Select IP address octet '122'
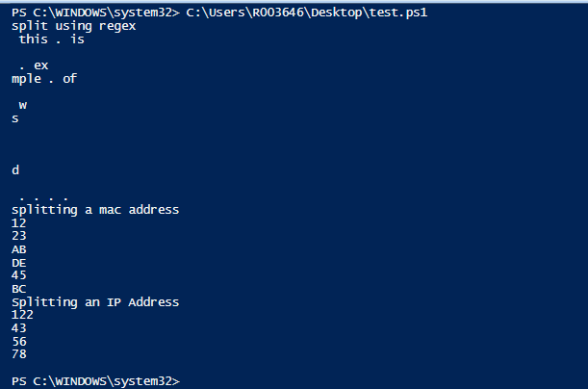The image size is (588, 389). click(23, 315)
